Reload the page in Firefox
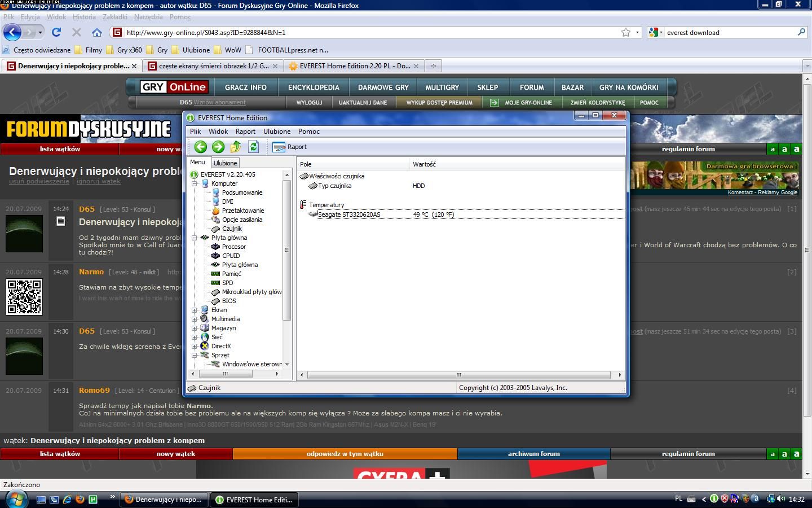812x508 pixels. coord(56,33)
